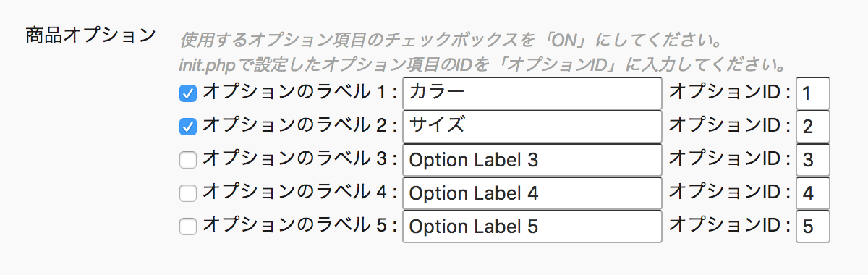Image resolution: width=868 pixels, height=275 pixels.
Task: Click the サイズ label text field
Action: (532, 127)
